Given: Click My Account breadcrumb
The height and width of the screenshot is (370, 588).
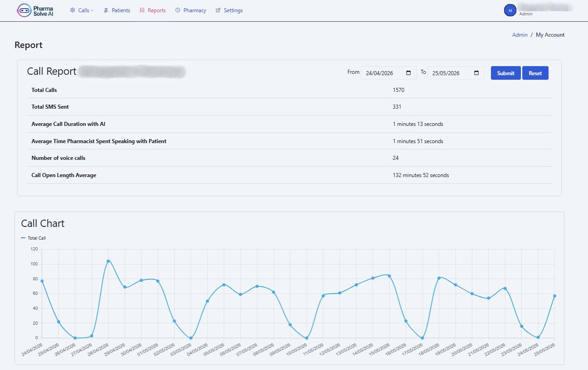Looking at the screenshot, I should [x=550, y=35].
